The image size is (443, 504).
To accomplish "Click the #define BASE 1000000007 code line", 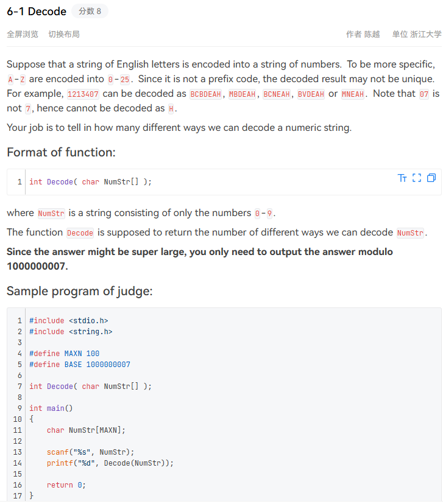I will [x=80, y=365].
